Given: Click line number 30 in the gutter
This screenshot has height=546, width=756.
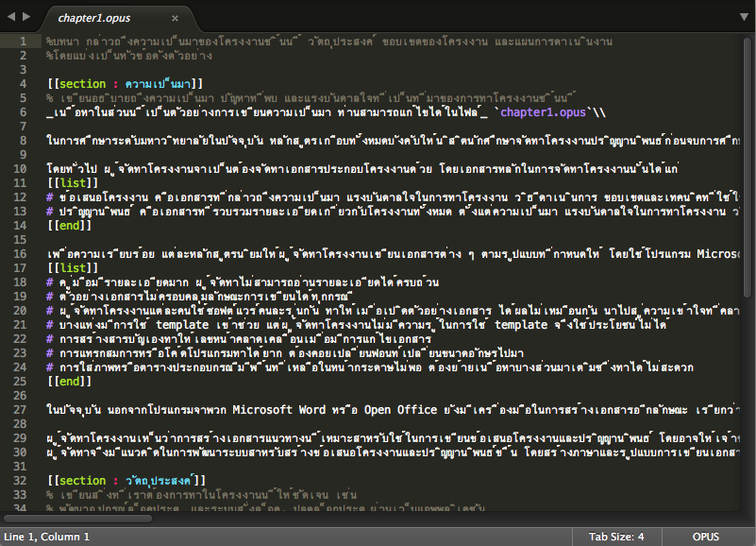Looking at the screenshot, I should pyautogui.click(x=20, y=452).
